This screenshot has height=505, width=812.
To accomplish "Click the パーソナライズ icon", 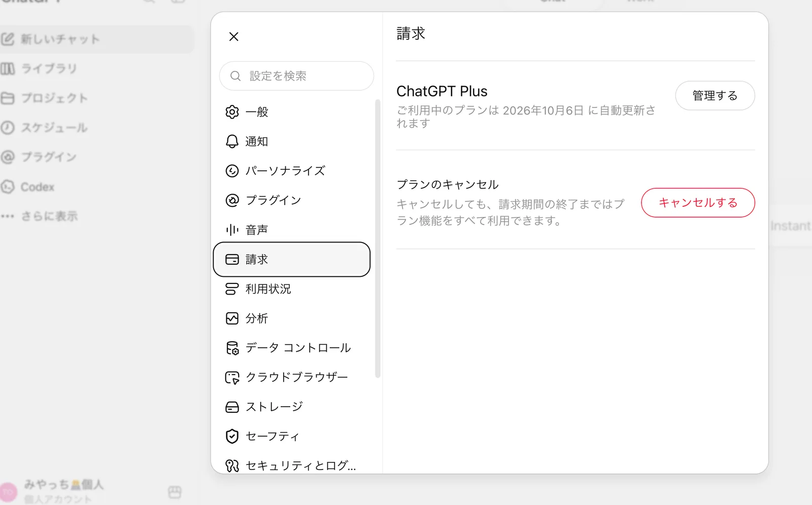I will (x=232, y=171).
